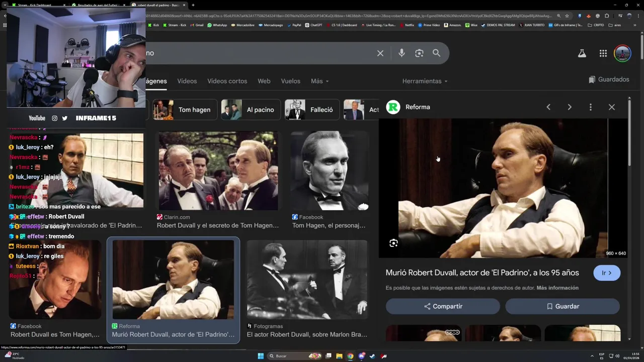This screenshot has width=644, height=362.
Task: Open the WhatsApp bookmark
Action: point(217,25)
